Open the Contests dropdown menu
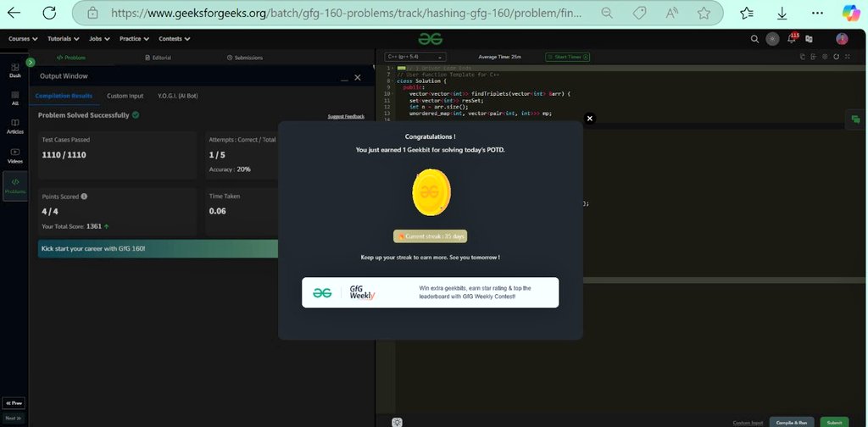 pos(175,39)
